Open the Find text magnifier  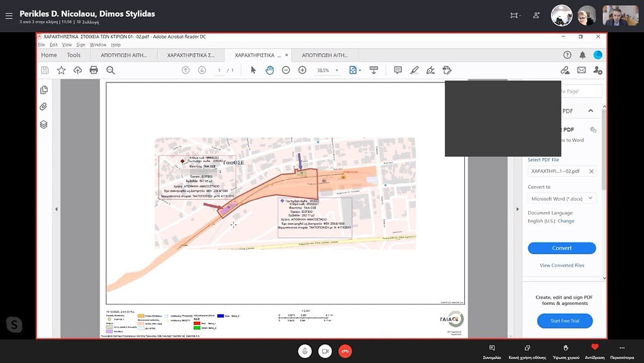point(111,70)
